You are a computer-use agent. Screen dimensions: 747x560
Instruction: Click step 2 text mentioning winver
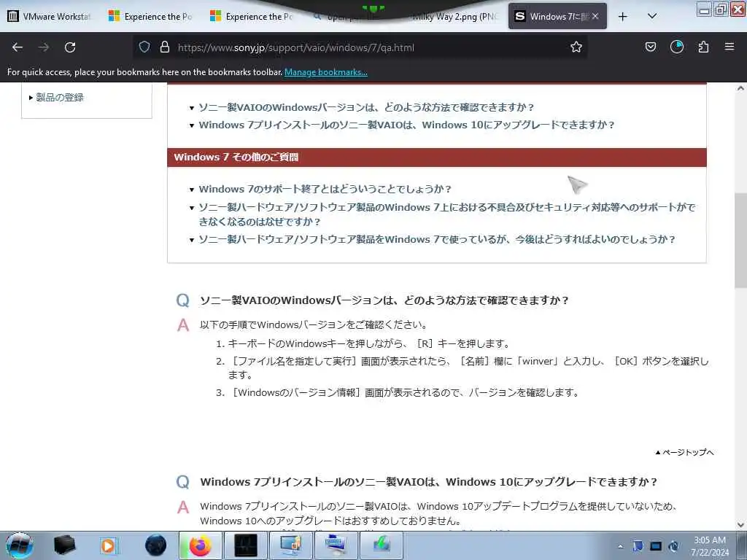tap(468, 367)
